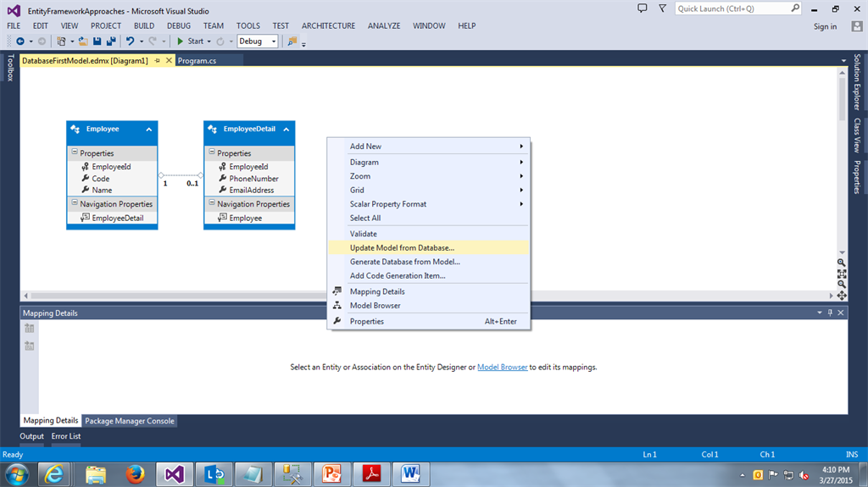Collapse Navigation Properties of EmployeeDetail entity
868x487 pixels.
211,202
